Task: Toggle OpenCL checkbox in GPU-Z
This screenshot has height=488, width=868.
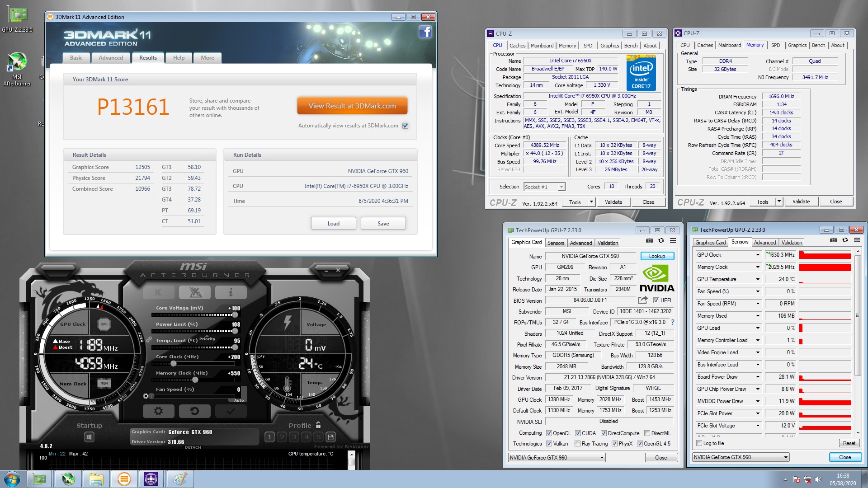Action: point(549,433)
